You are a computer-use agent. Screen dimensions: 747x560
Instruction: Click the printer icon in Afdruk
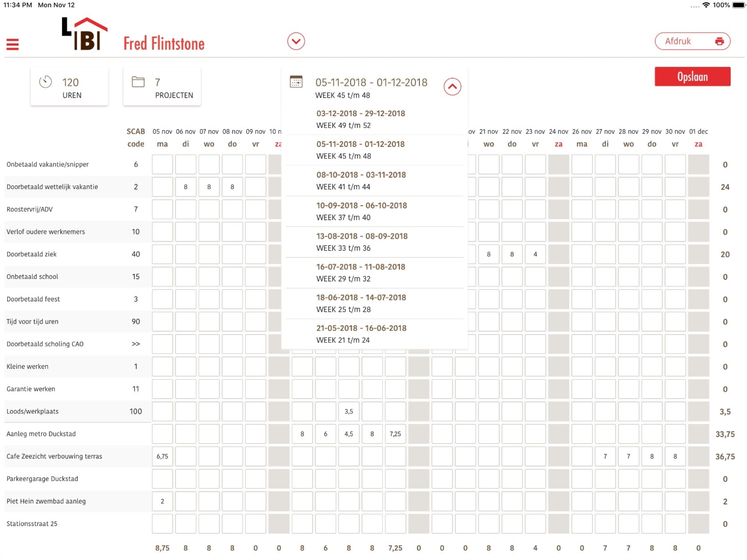[x=719, y=41]
